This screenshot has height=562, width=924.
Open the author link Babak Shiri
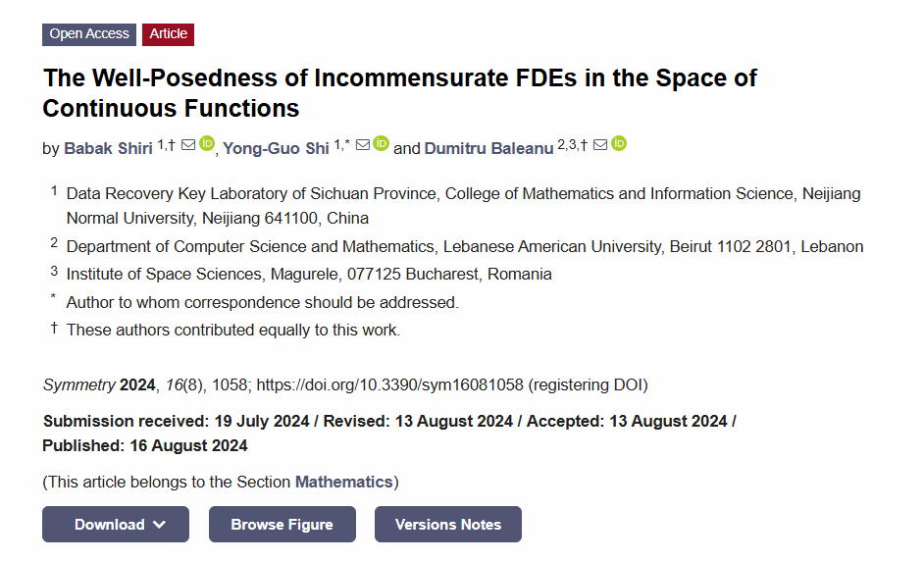(109, 148)
